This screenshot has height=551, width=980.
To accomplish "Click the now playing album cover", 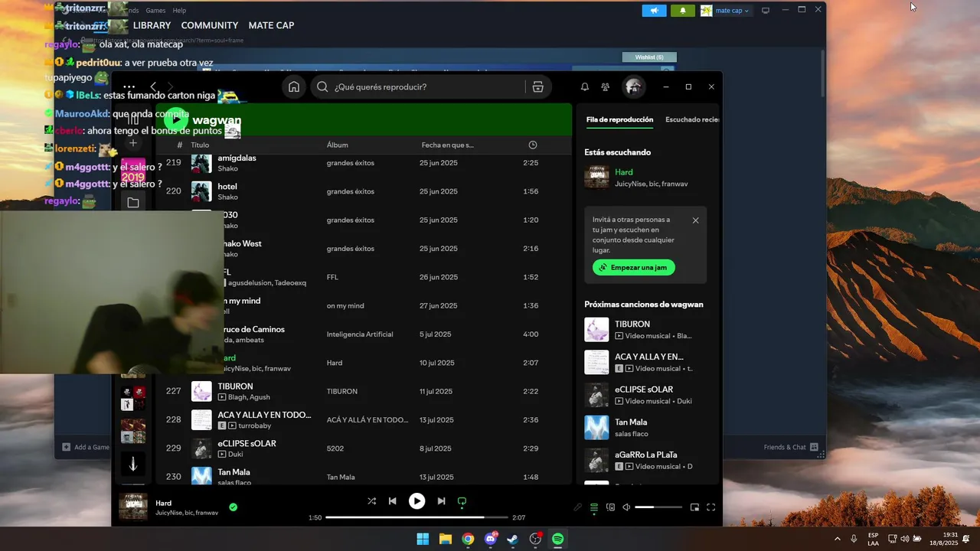I will pyautogui.click(x=133, y=507).
